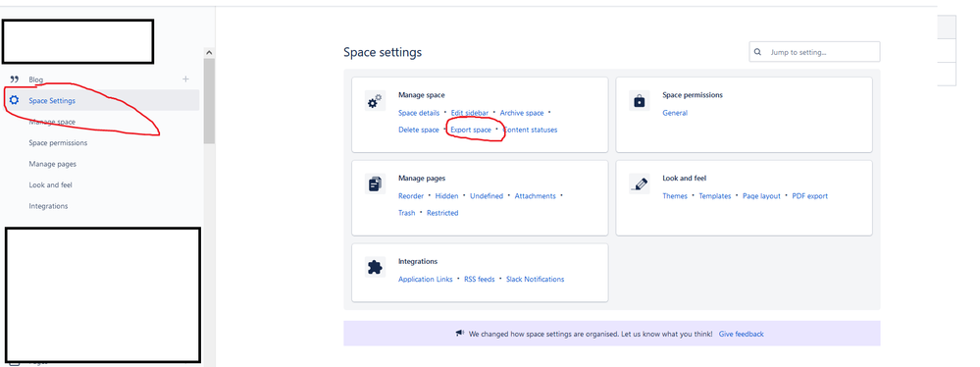Click the Manage space gears icon
Image resolution: width=980 pixels, height=367 pixels.
(x=375, y=101)
